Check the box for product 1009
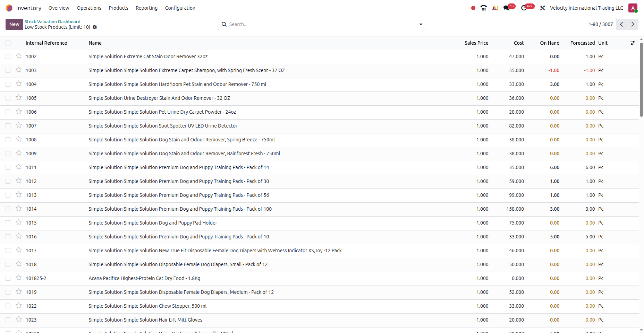This screenshot has height=333, width=644. (x=8, y=154)
